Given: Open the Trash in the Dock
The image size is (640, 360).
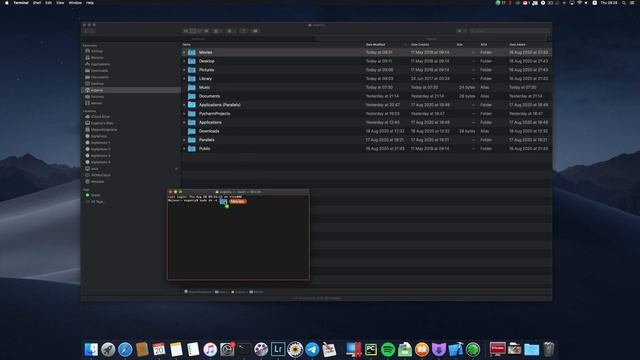Looking at the screenshot, I should point(549,349).
